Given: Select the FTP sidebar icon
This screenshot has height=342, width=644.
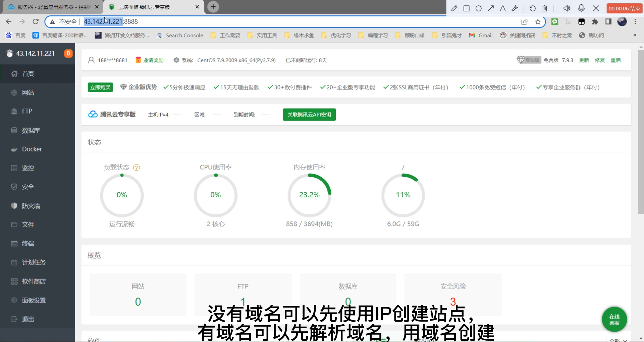Looking at the screenshot, I should pos(26,111).
